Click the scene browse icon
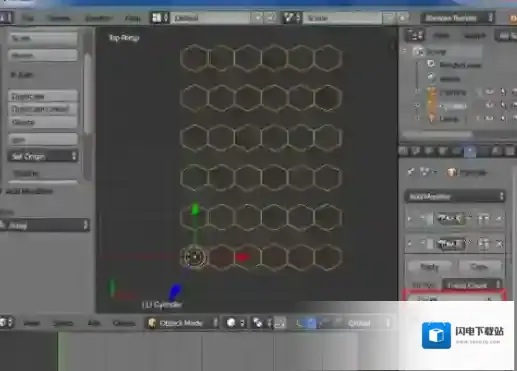Image resolution: width=517 pixels, height=371 pixels. [292, 18]
